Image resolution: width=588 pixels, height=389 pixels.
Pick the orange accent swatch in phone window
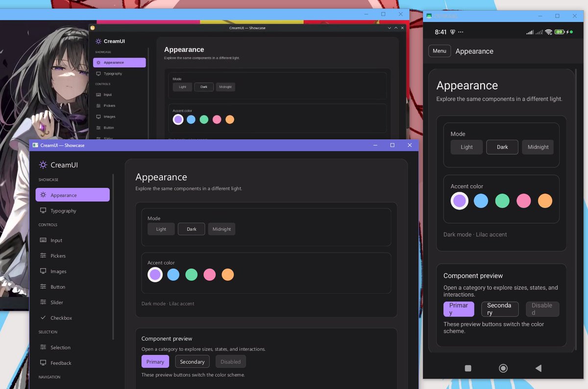[x=545, y=201]
